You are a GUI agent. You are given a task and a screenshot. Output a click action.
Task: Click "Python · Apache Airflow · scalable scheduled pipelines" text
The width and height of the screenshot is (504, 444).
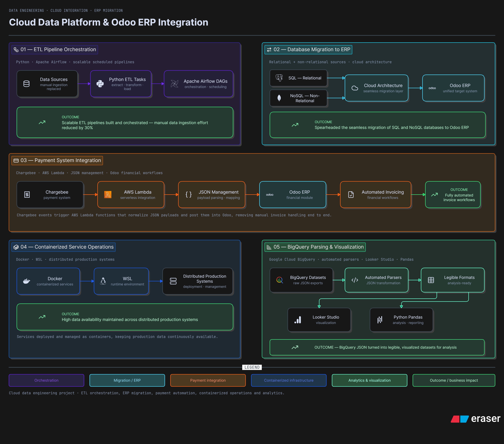tap(75, 62)
